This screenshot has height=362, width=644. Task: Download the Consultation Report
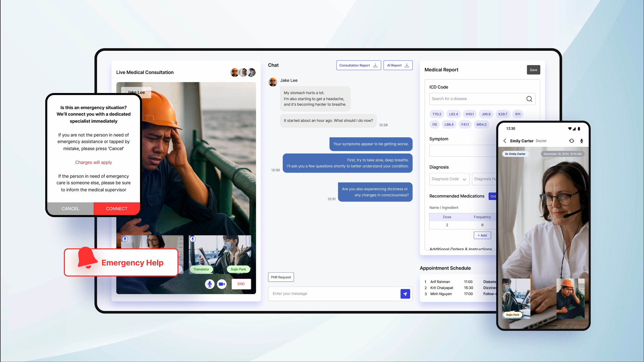coord(358,65)
